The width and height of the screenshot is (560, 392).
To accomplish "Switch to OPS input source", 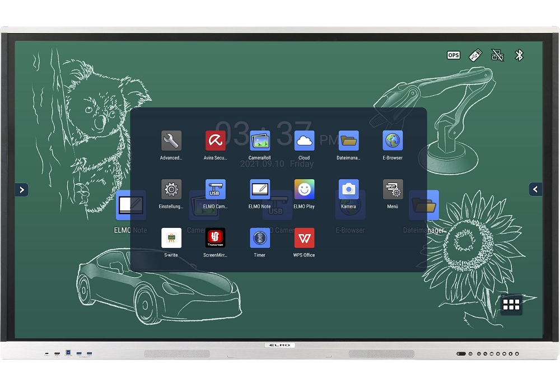I will (x=454, y=55).
